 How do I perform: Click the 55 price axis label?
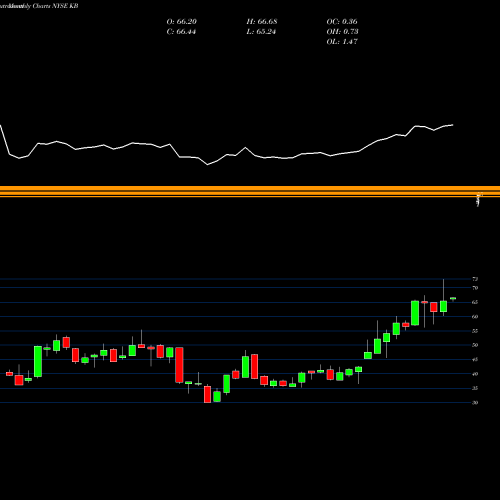pos(475,331)
